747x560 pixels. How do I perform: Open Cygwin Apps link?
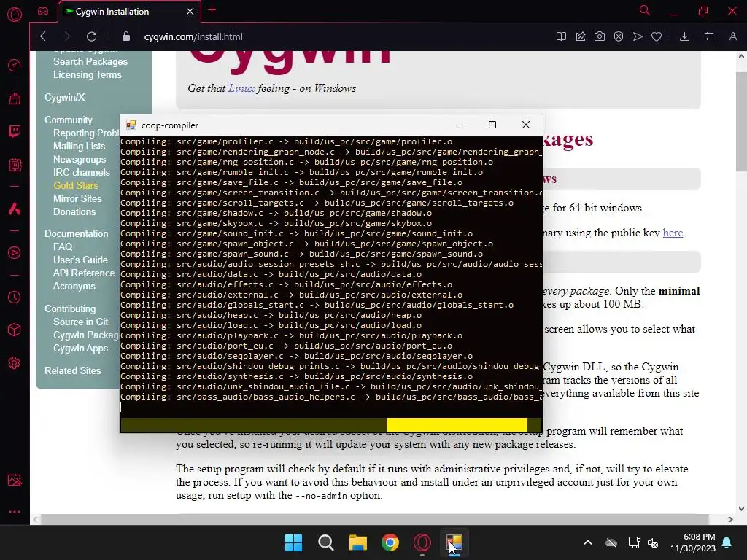(x=80, y=348)
